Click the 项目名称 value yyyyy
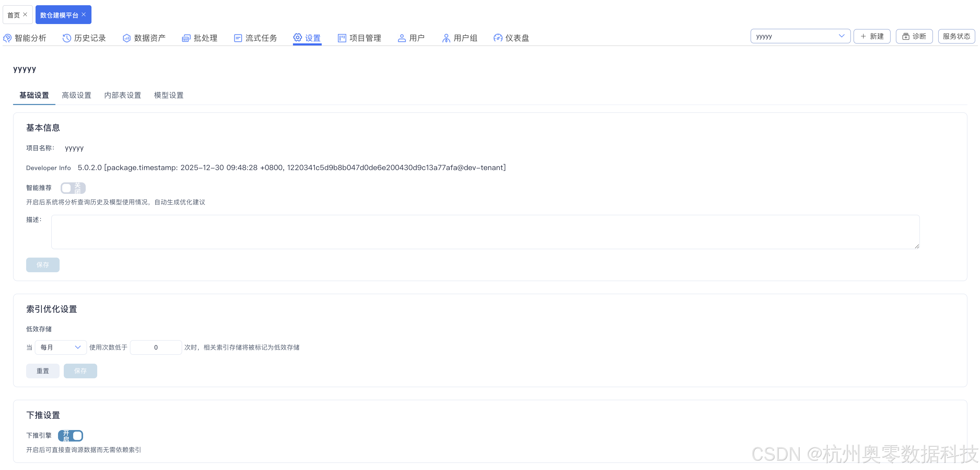Viewport: 980px width, 470px height. 74,148
